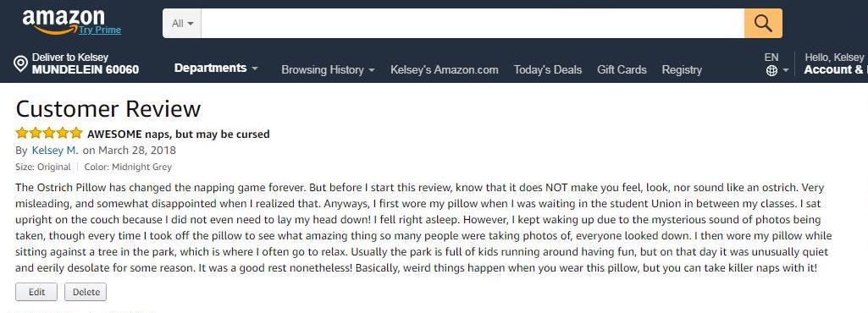This screenshot has height=313, width=868.
Task: Click the Amazon logo
Action: [x=64, y=21]
